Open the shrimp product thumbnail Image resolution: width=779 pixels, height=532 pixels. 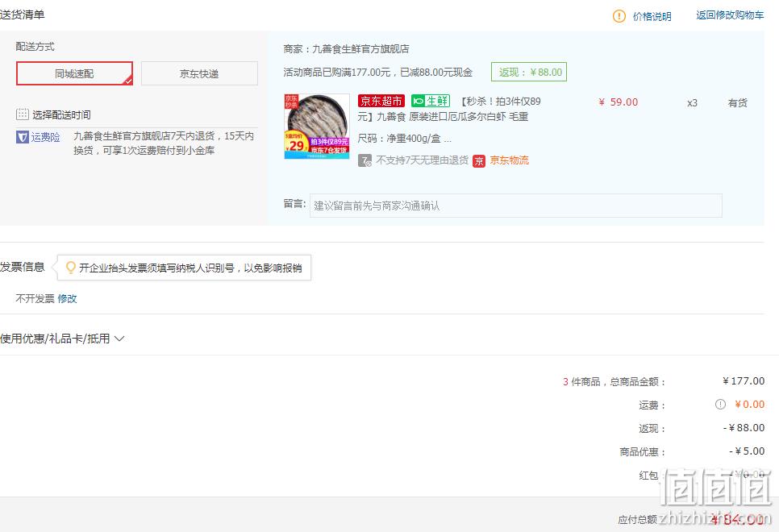point(316,127)
